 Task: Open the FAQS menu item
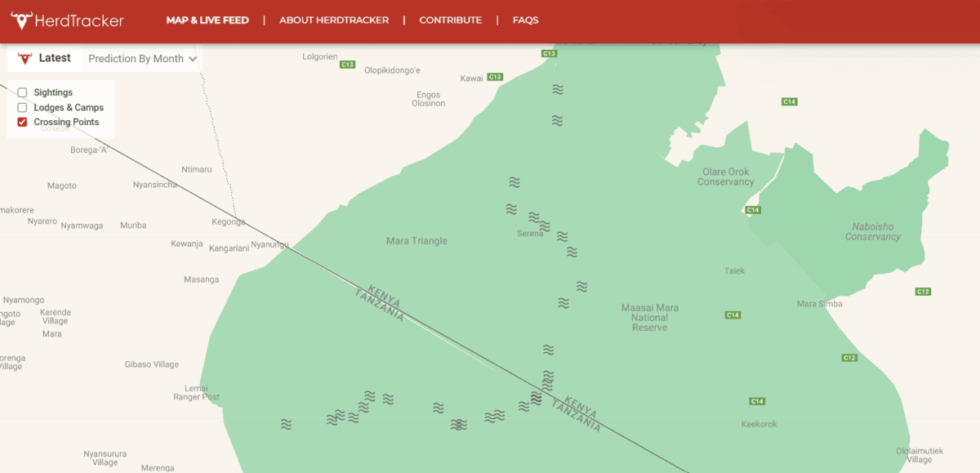(526, 20)
